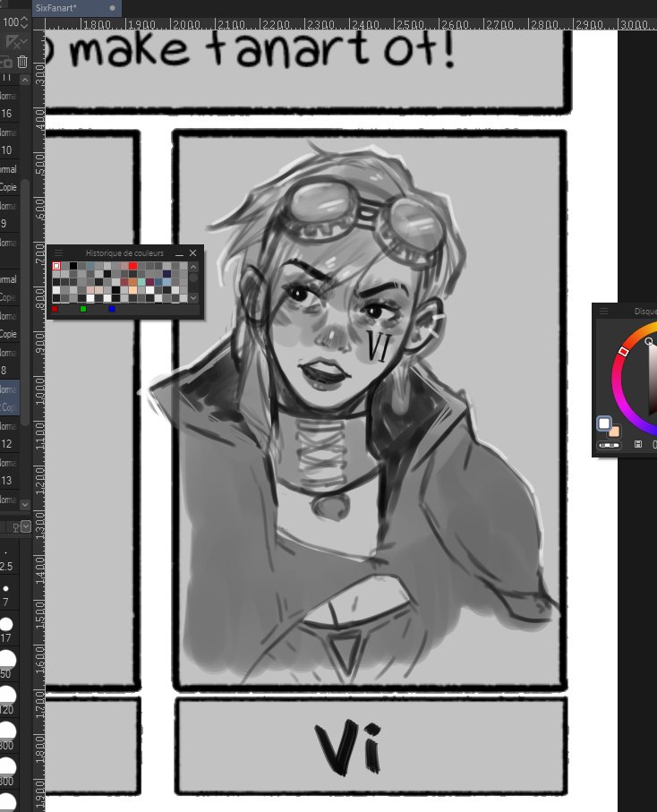Close the Historique de couleurs panel
Viewport: 657px width, 812px height.
193,252
